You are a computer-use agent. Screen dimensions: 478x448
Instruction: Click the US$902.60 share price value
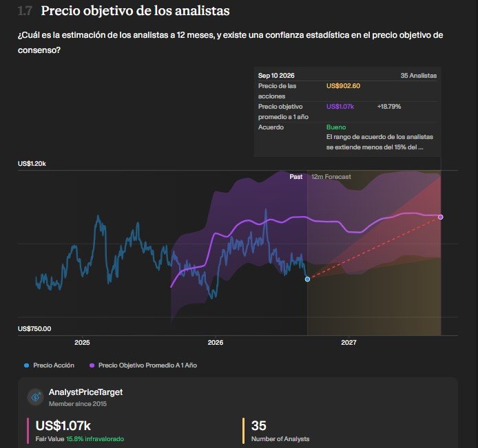click(343, 86)
